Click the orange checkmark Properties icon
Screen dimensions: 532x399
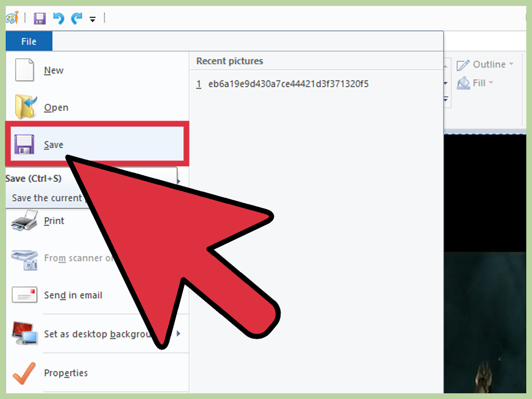coord(24,373)
